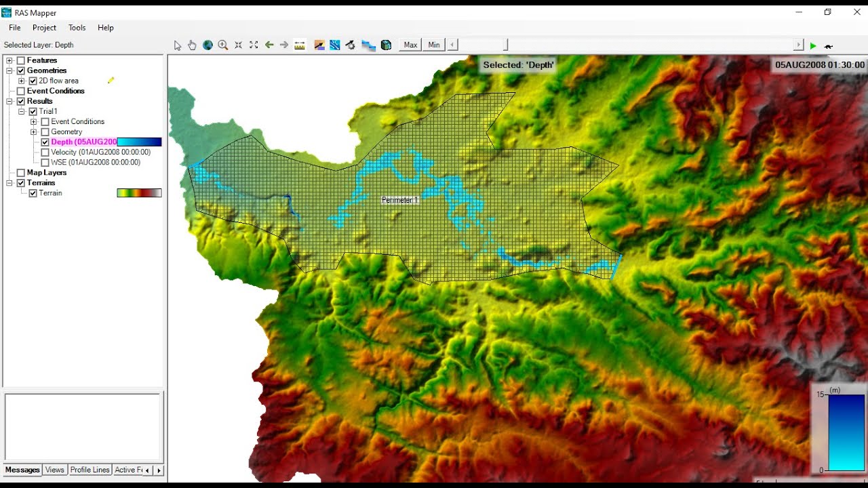Click the Terrain layer color ramp swatch
868x488 pixels.
point(140,193)
